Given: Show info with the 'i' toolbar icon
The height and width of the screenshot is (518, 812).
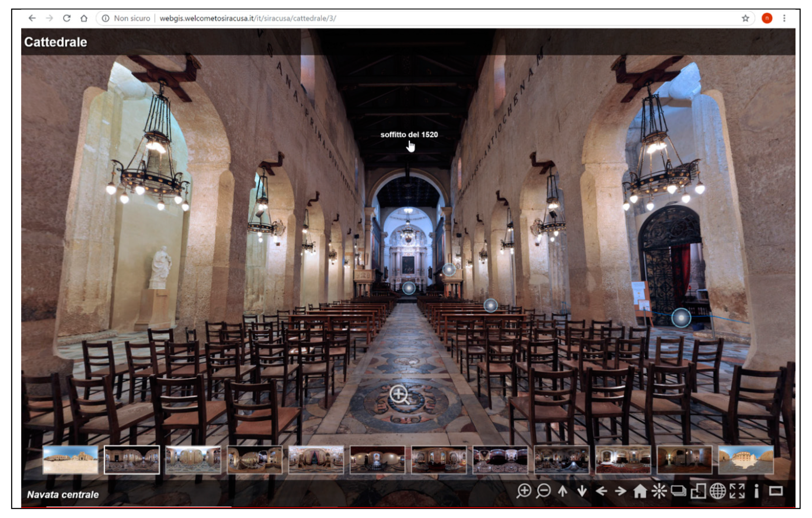Looking at the screenshot, I should [x=756, y=491].
